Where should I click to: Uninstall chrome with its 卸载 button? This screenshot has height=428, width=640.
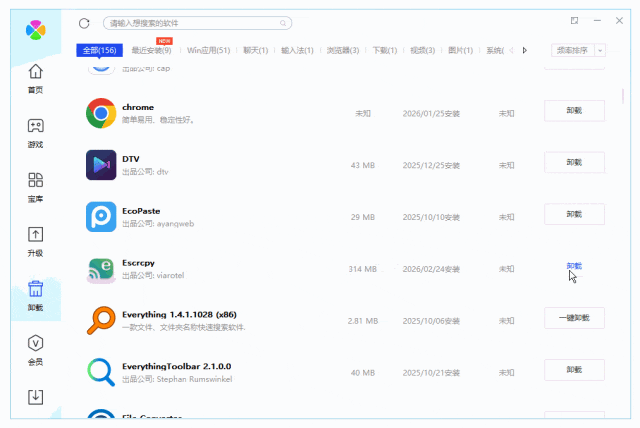(574, 111)
